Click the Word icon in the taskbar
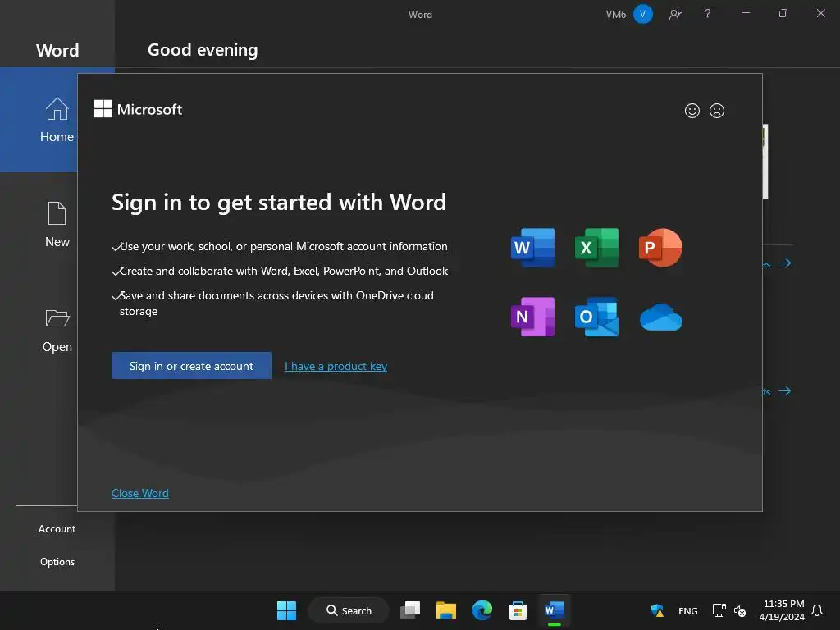This screenshot has width=840, height=630. [x=555, y=610]
